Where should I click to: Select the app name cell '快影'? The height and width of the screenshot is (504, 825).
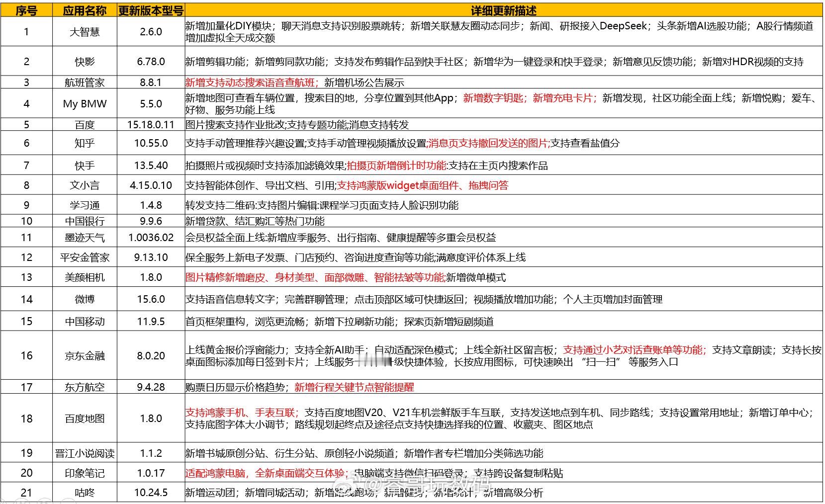click(x=85, y=62)
